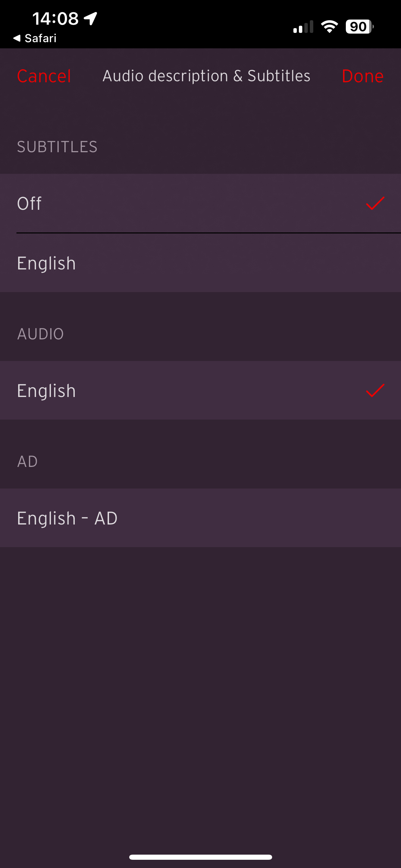Tap the location arrow icon next to the time
The image size is (401, 868).
[x=90, y=19]
